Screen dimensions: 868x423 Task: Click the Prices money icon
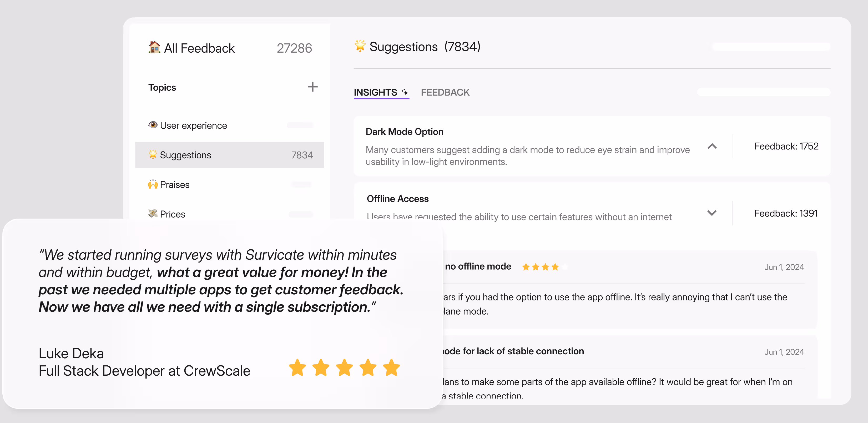coord(153,214)
